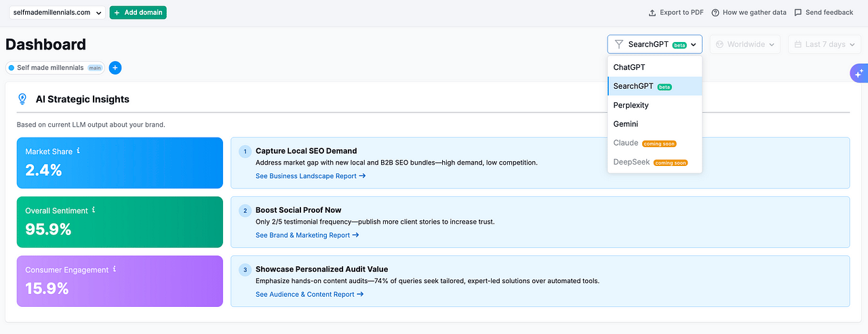Click the Self made millennials brand tag
This screenshot has height=334, width=868.
55,68
